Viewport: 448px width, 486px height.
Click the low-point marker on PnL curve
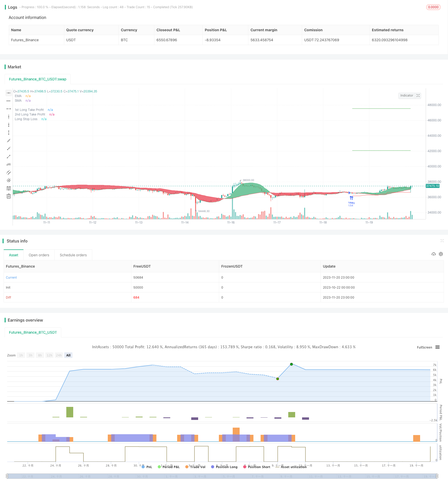[x=278, y=379]
